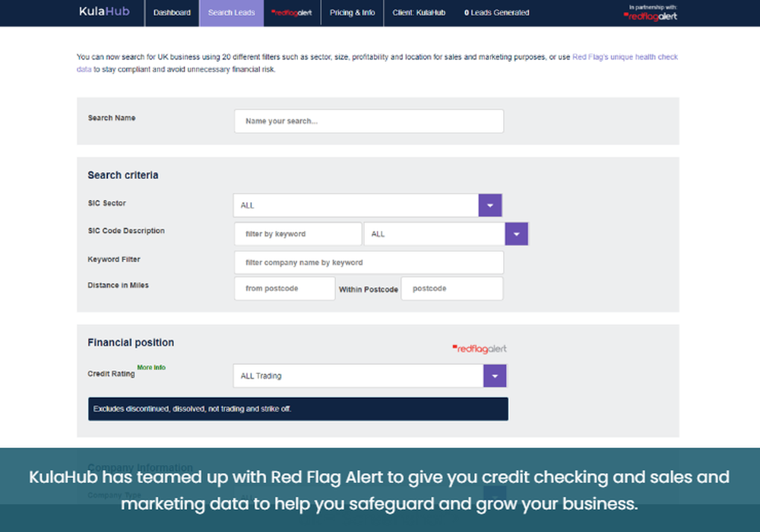The width and height of the screenshot is (760, 532).
Task: Click the SIC code filter by keyword field
Action: [x=298, y=234]
